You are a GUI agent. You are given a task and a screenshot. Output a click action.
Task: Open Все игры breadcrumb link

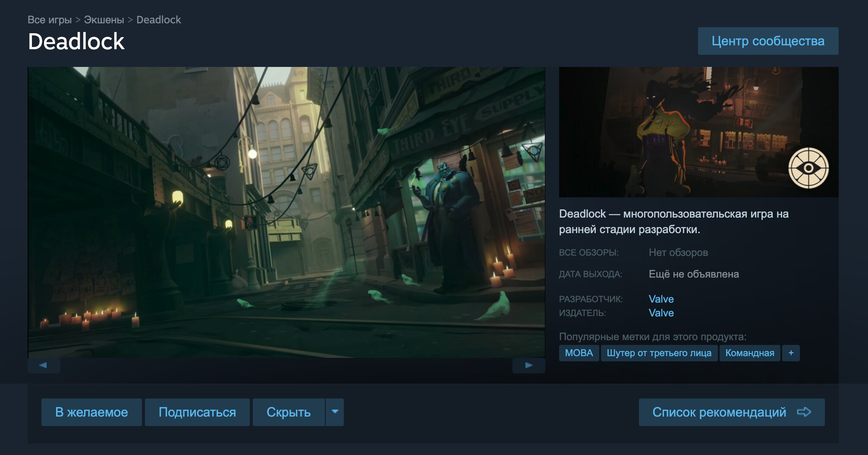point(50,20)
